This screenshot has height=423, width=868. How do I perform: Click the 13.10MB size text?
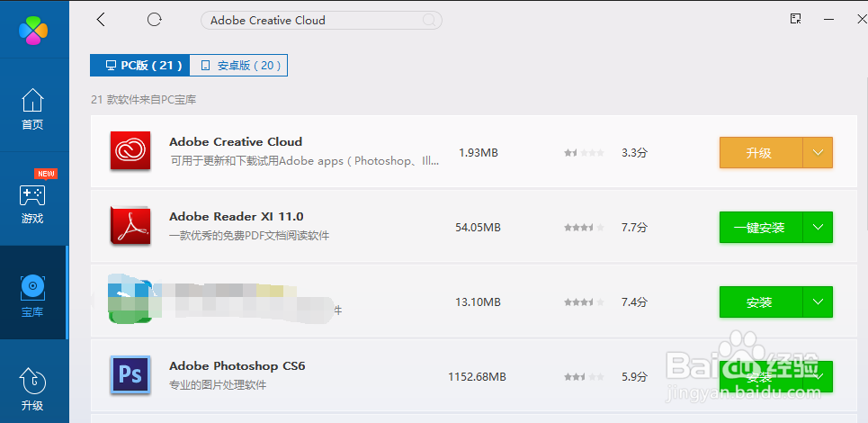point(478,302)
